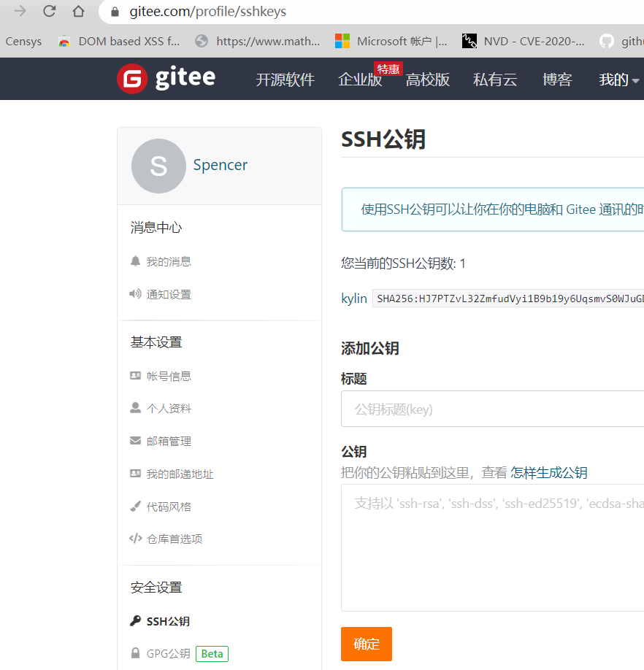Open 开源软件 in the navigation bar
This screenshot has height=670, width=644.
[285, 80]
